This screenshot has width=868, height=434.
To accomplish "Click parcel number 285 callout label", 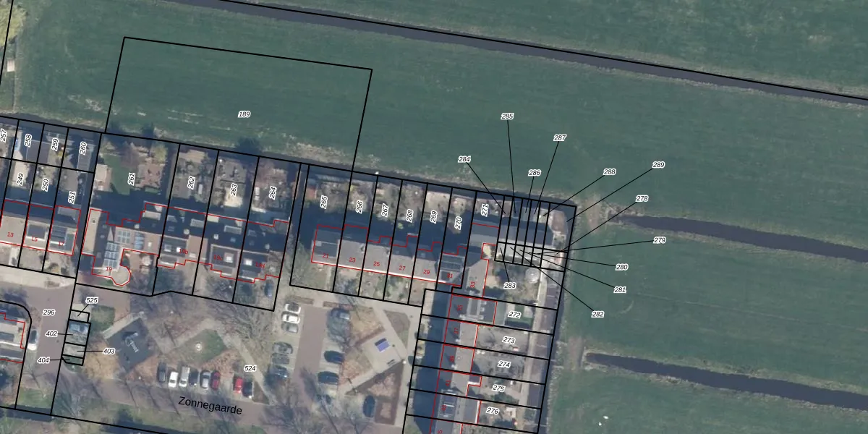I will pos(507,116).
